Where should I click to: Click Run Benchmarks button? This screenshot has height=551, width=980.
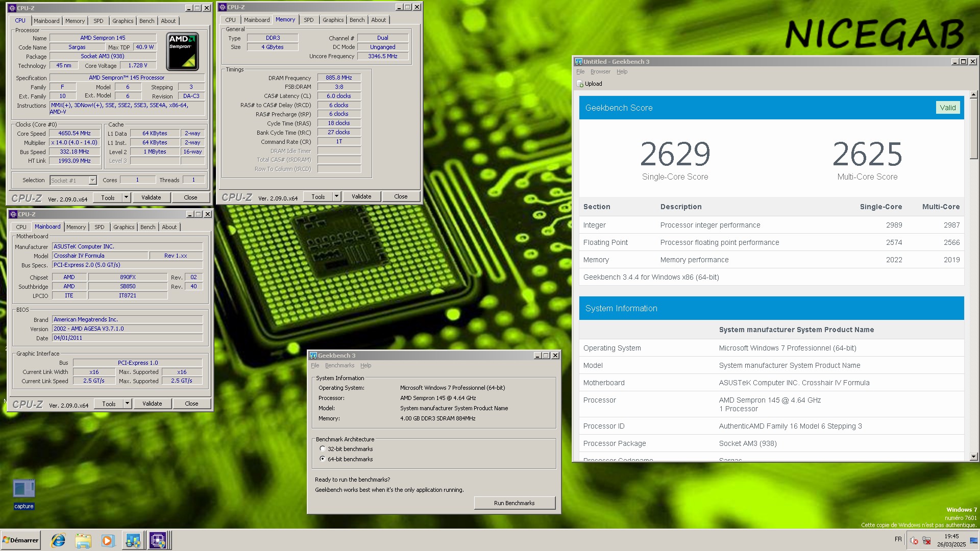point(514,503)
